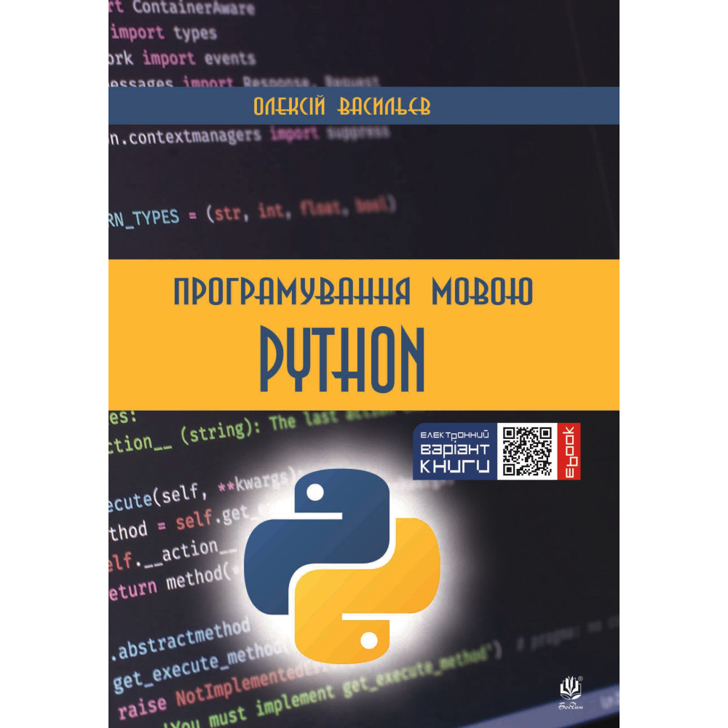
Task: Click the QR code on the badge
Action: pos(527,451)
